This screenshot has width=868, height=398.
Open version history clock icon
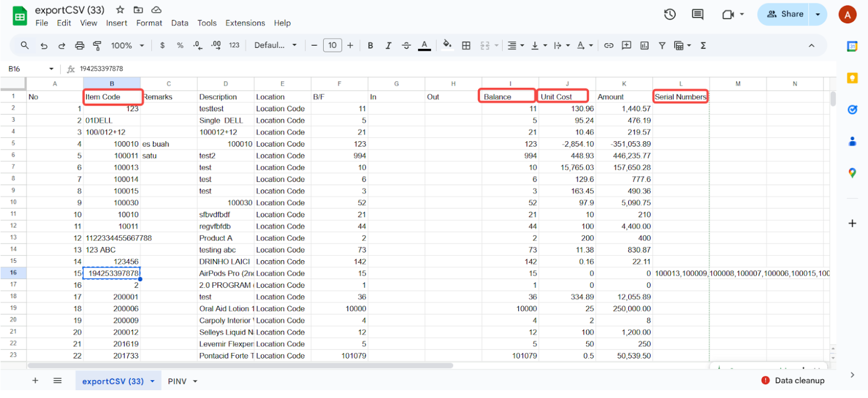[x=669, y=14]
